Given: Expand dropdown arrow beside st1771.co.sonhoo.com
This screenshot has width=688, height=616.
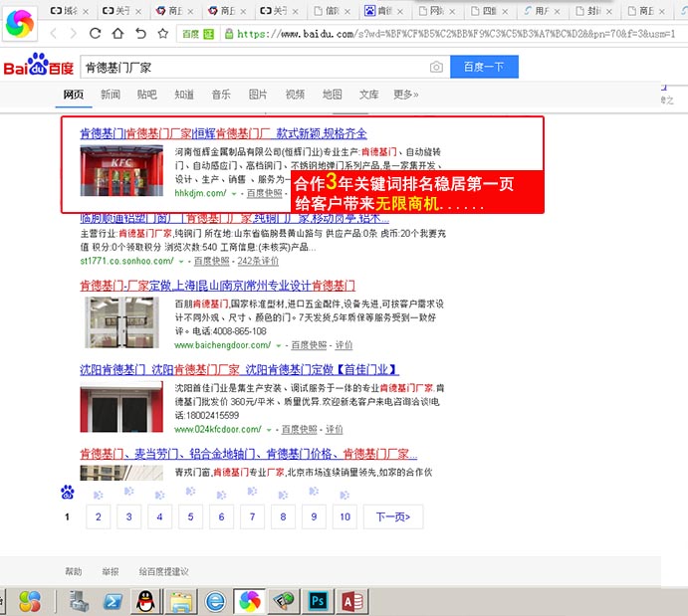Looking at the screenshot, I should [x=181, y=262].
